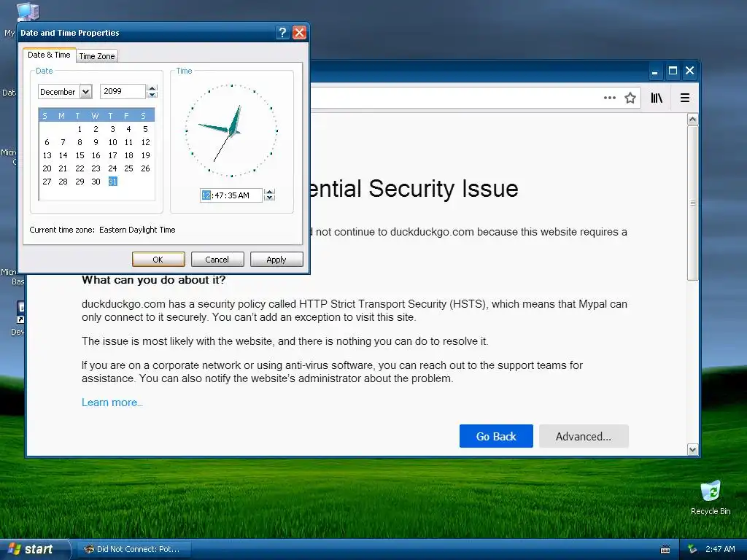Viewport: 747px width, 560px height.
Task: Click the Help question mark button
Action: tap(282, 32)
